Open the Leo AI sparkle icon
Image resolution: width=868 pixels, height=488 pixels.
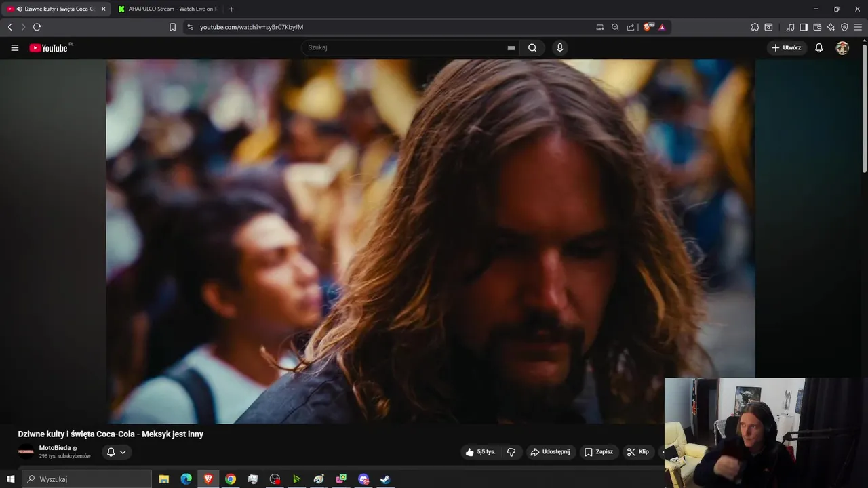[831, 27]
